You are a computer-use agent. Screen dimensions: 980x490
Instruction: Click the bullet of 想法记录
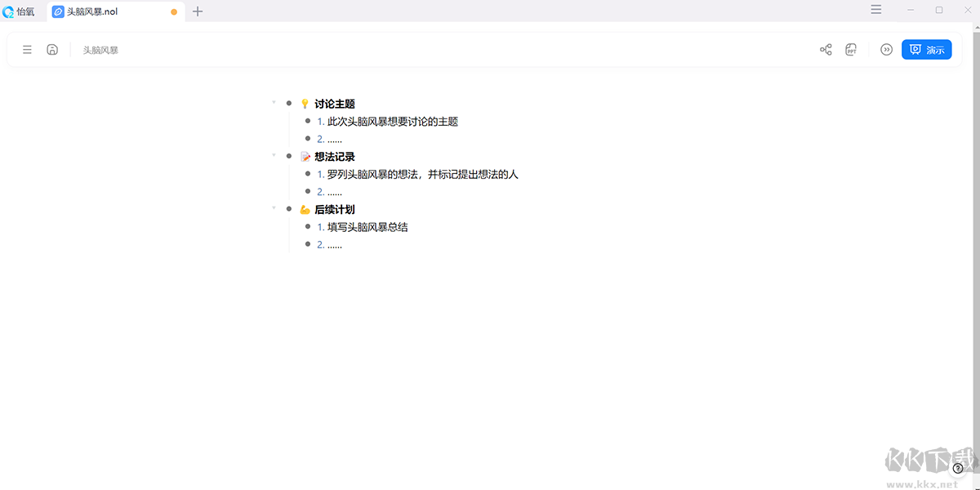pos(289,156)
